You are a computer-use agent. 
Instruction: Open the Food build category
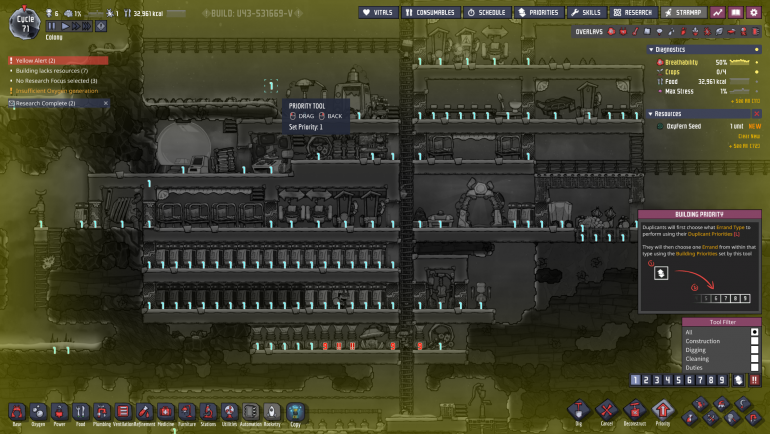pyautogui.click(x=81, y=412)
